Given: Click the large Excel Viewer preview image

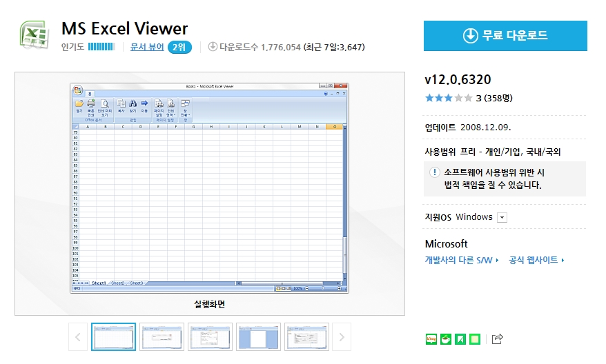Looking at the screenshot, I should (209, 188).
